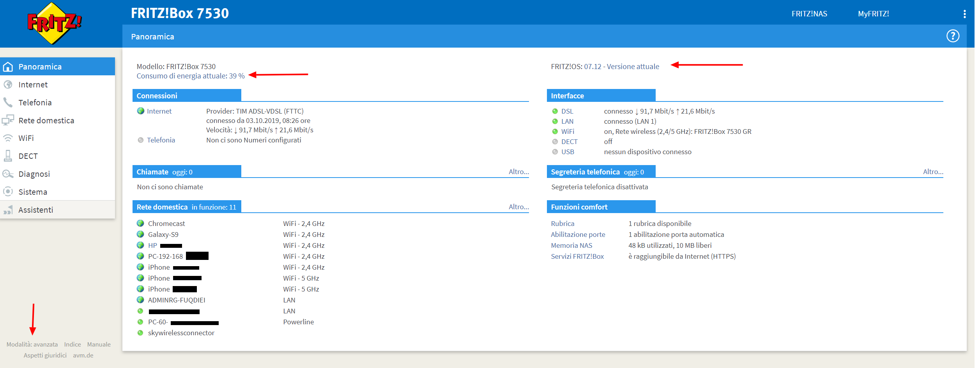Click the Rete domestica network icon
This screenshot has height=368, width=980.
[8, 120]
